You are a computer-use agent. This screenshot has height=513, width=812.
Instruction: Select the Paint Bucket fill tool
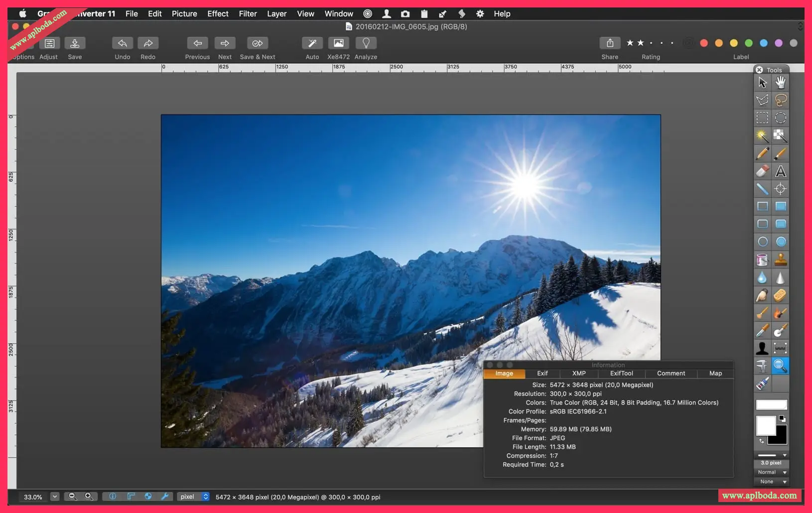(762, 259)
